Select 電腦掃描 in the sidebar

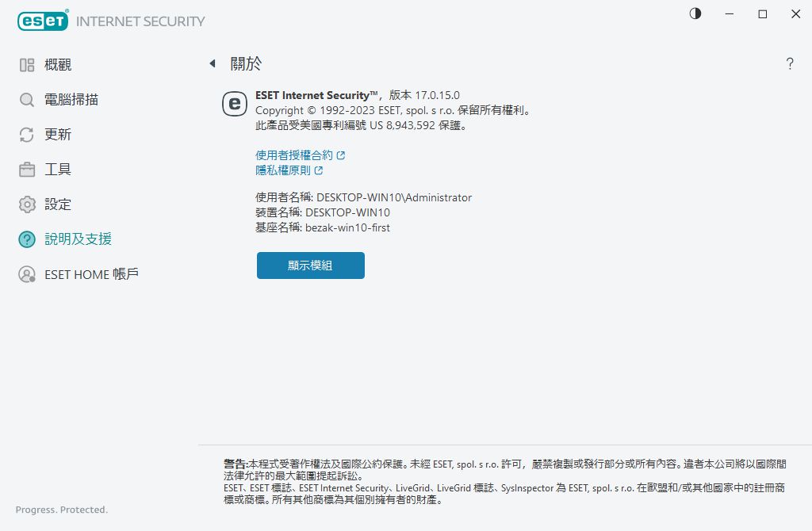(71, 100)
